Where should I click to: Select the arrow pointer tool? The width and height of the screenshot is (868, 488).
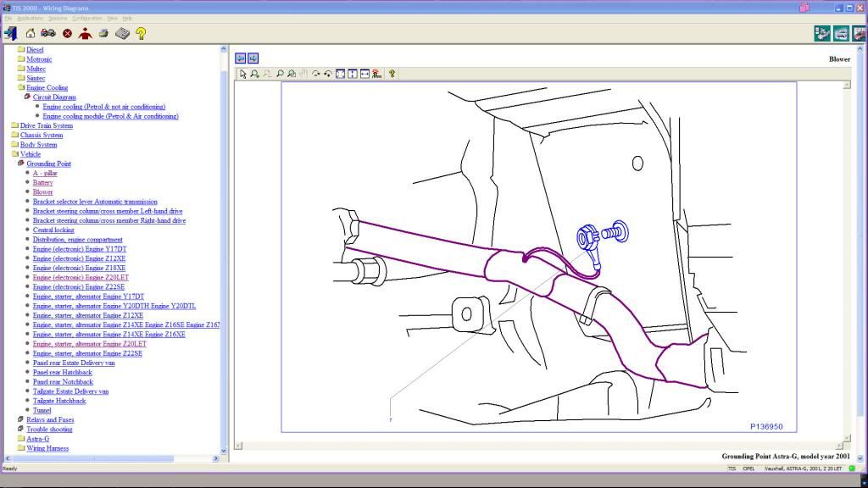click(242, 74)
